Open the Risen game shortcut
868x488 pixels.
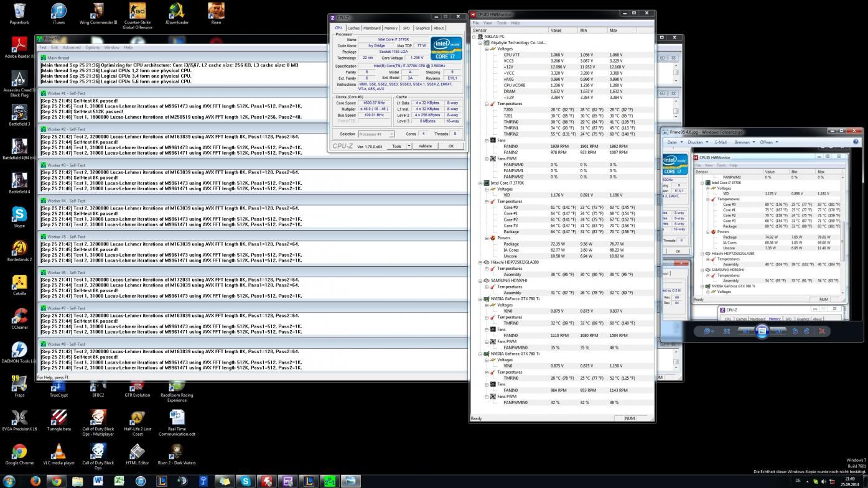(x=216, y=14)
